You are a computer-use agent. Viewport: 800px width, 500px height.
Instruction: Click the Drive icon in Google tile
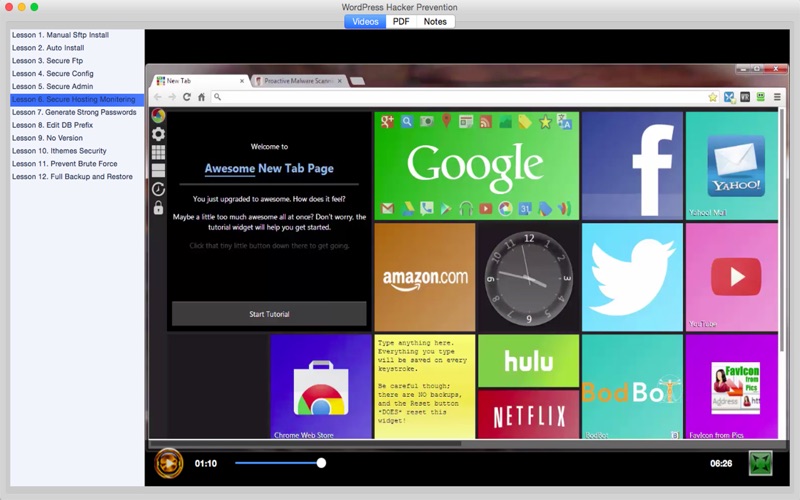click(x=407, y=208)
